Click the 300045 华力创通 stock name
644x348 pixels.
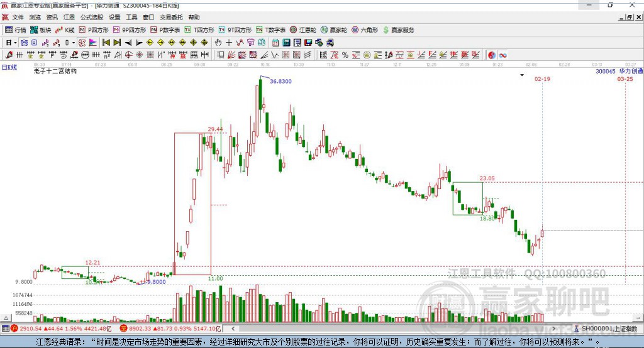619,71
